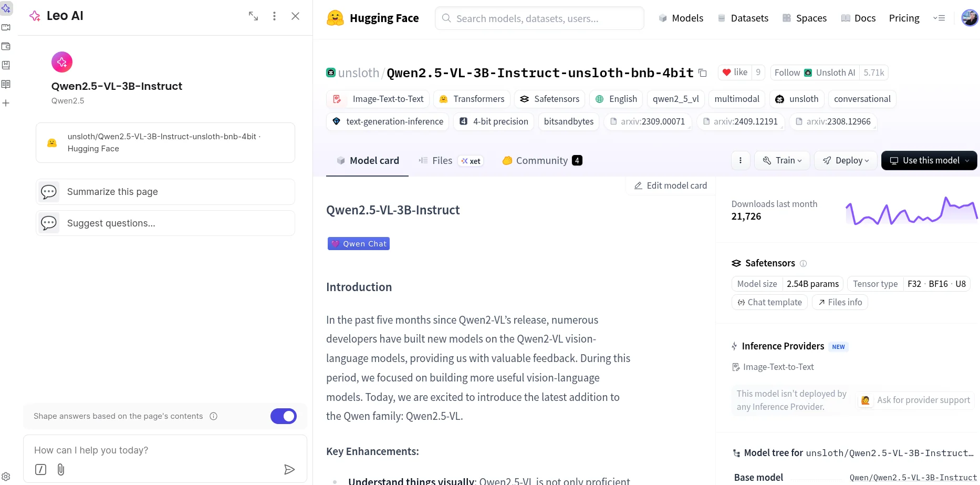980x485 pixels.
Task: Attach a file to Leo chat
Action: [61, 469]
